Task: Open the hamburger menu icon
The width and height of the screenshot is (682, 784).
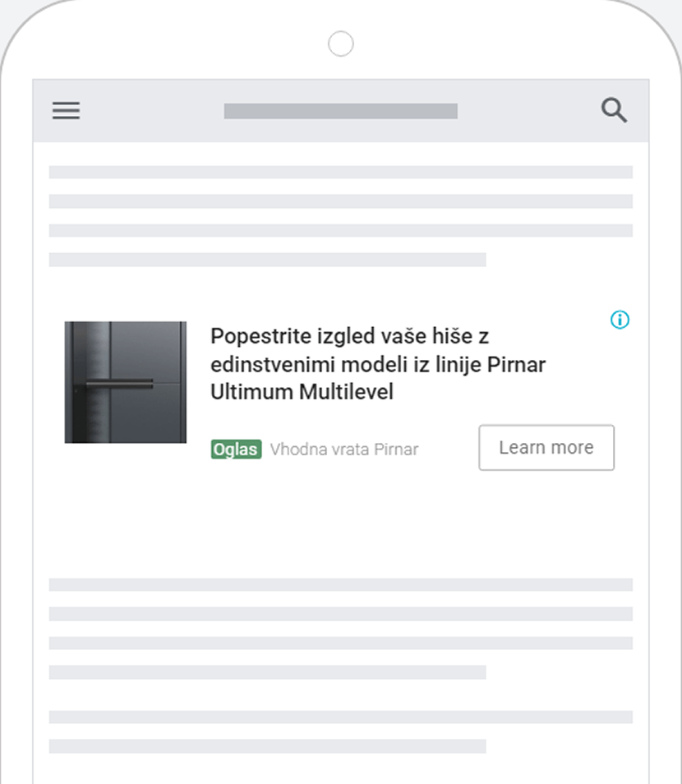Action: [x=66, y=110]
